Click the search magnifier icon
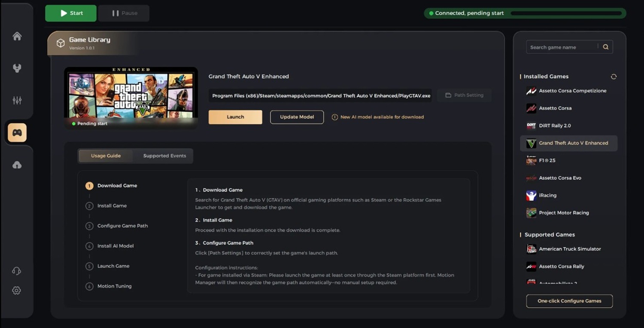644x328 pixels. tap(605, 47)
